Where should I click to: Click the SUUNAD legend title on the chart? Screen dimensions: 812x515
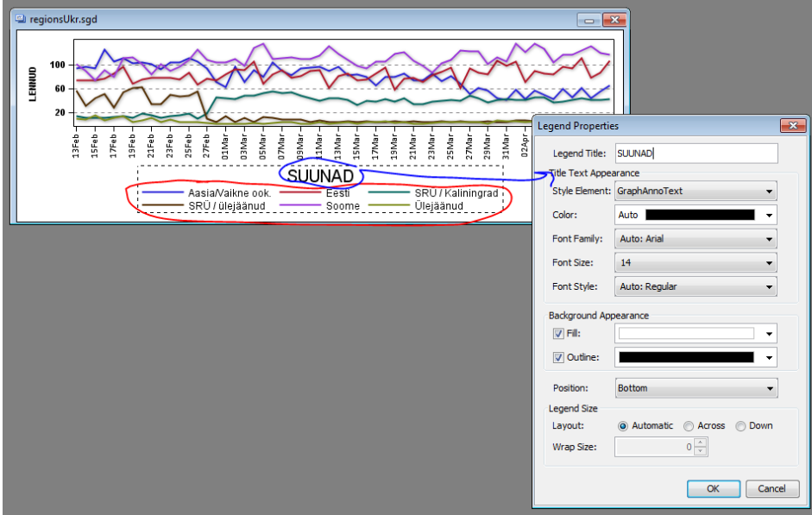point(323,175)
